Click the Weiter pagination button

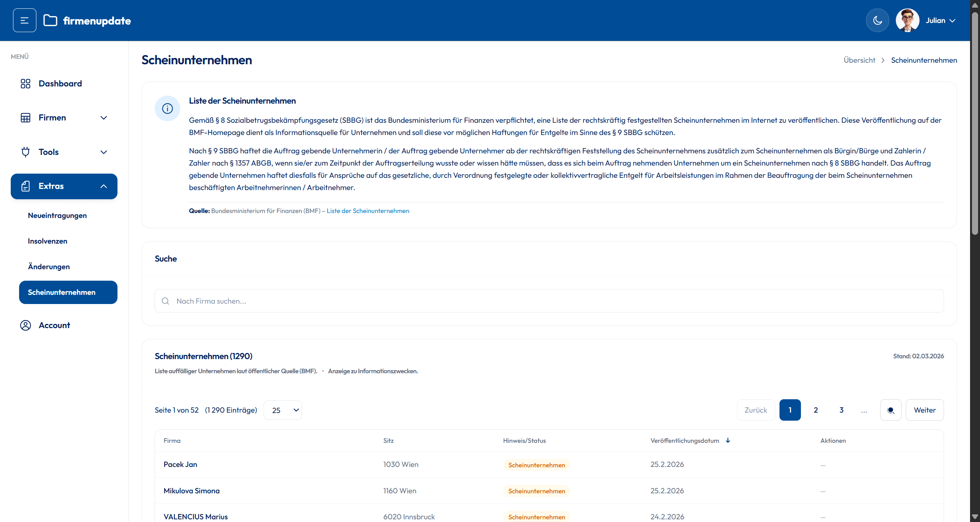925,410
